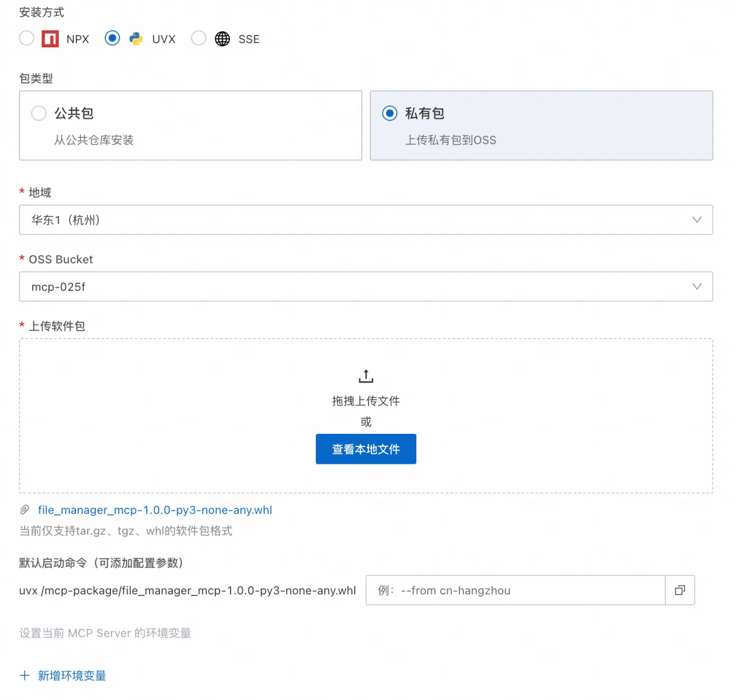Click the Python UVX logo icon
The height and width of the screenshot is (700, 736).
click(136, 39)
